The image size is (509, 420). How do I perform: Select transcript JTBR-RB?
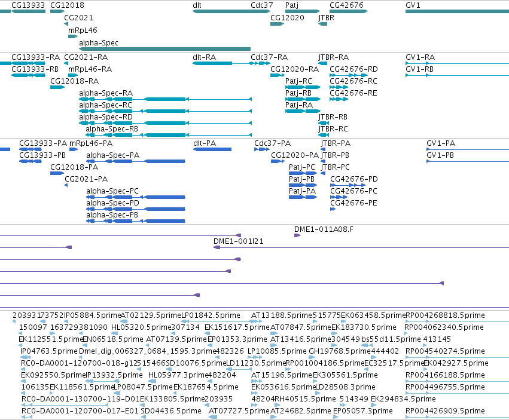(324, 123)
